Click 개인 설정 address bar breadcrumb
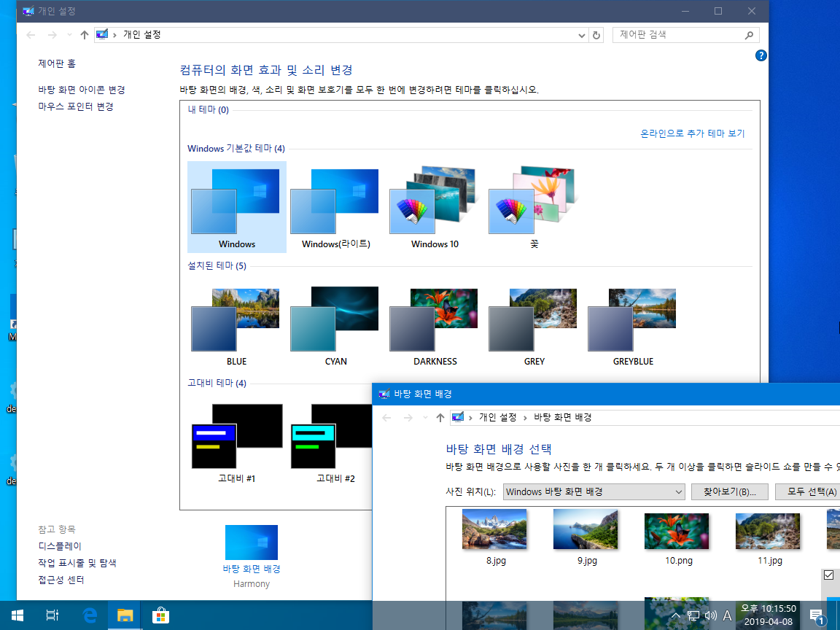This screenshot has height=630, width=840. [x=142, y=35]
